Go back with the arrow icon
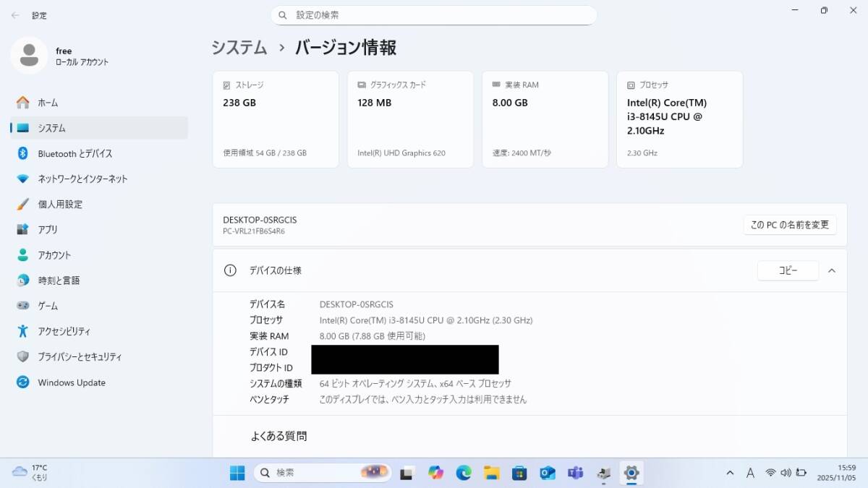Screen dimensions: 868x488 (x=15, y=14)
